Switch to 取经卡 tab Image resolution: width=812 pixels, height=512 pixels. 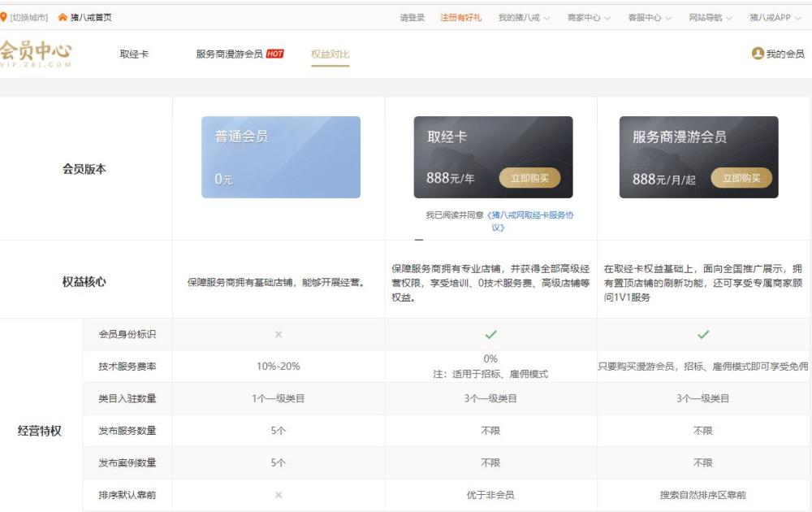(x=134, y=54)
